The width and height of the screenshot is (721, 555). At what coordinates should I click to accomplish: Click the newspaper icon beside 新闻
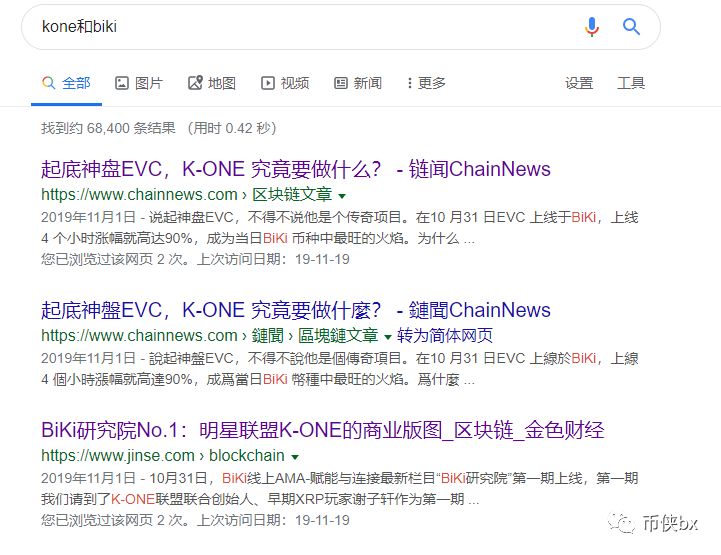341,83
